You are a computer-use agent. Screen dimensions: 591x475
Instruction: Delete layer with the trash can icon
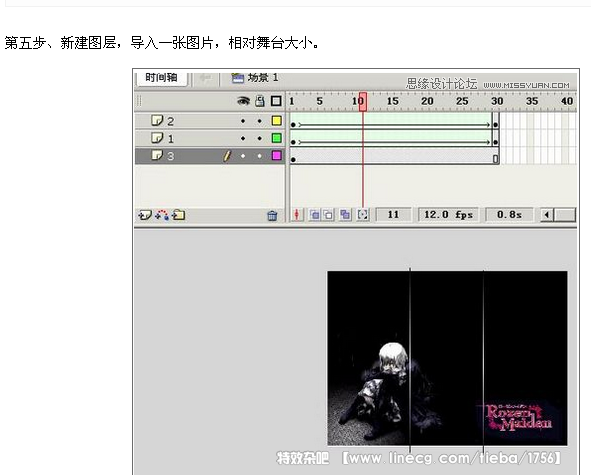tap(272, 215)
